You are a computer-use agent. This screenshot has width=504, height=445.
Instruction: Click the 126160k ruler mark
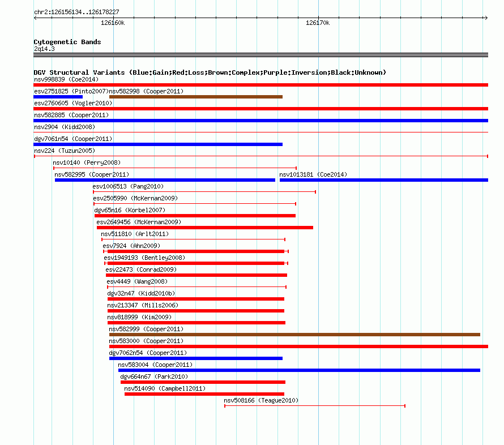tap(113, 23)
